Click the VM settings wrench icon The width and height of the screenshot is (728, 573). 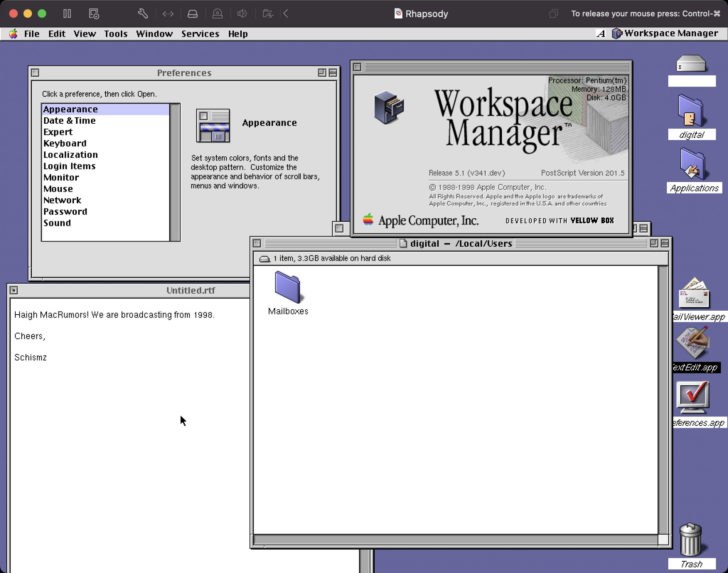pyautogui.click(x=143, y=14)
